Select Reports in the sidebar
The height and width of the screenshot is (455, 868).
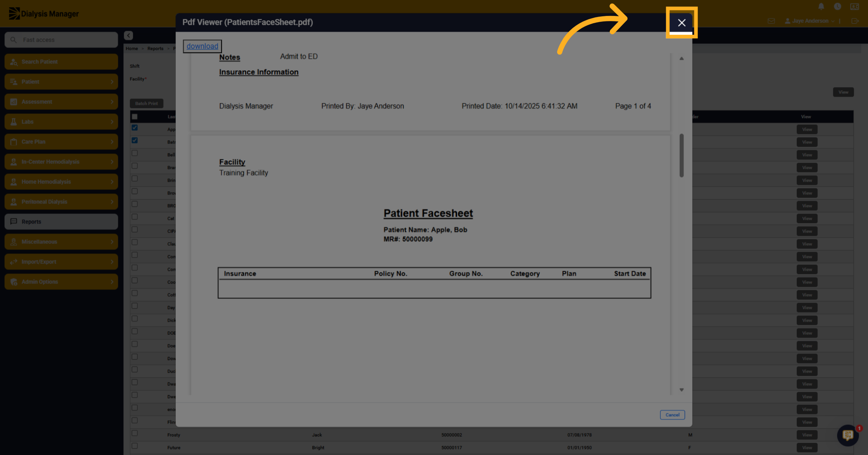tap(61, 222)
